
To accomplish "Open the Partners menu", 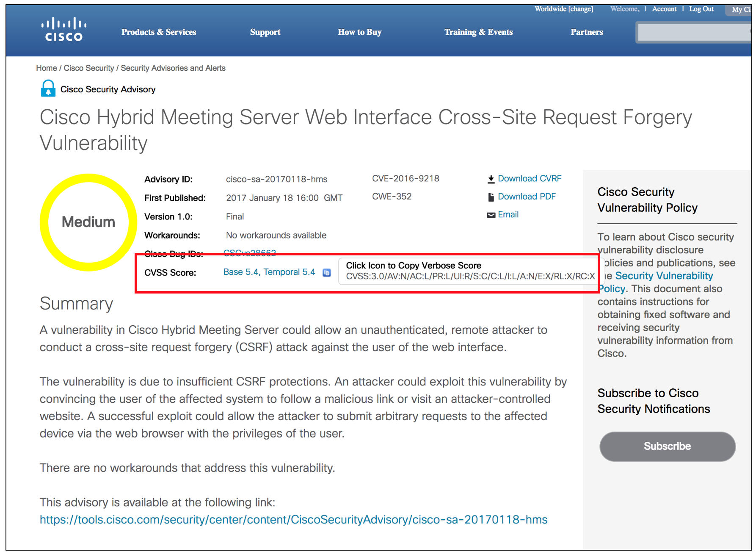I will tap(586, 32).
